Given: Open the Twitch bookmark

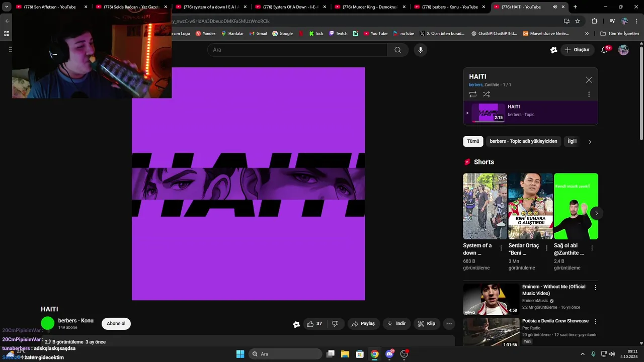Looking at the screenshot, I should [338, 34].
